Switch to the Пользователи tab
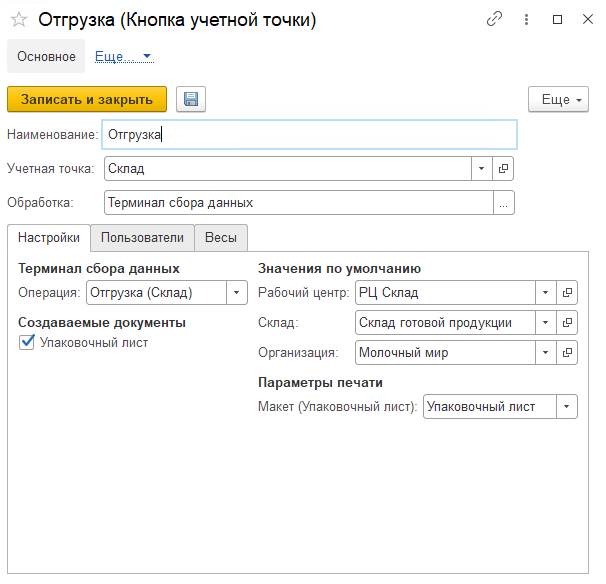 point(142,238)
